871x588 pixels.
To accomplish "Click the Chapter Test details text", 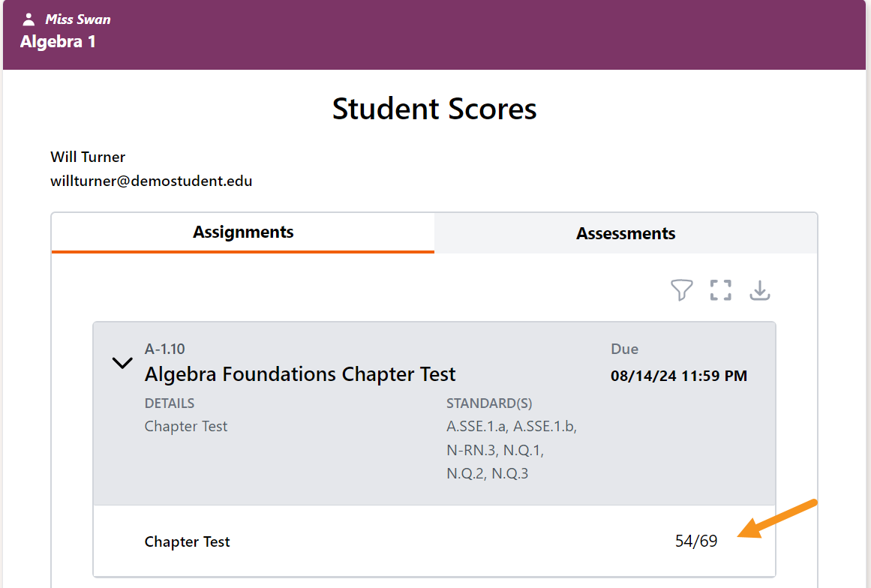I will (x=186, y=426).
